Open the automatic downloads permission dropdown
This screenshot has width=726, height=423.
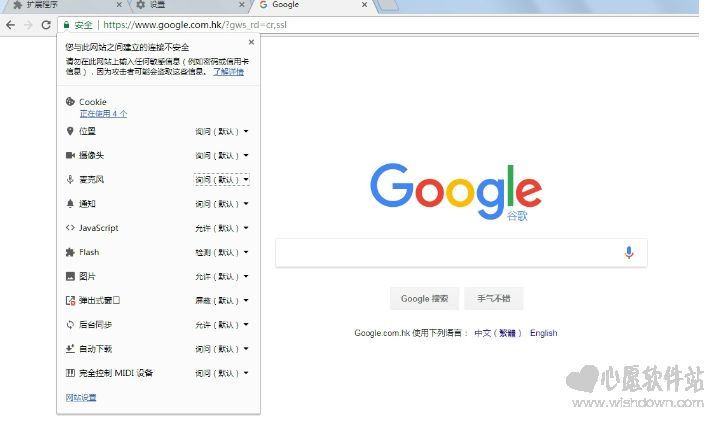click(221, 349)
